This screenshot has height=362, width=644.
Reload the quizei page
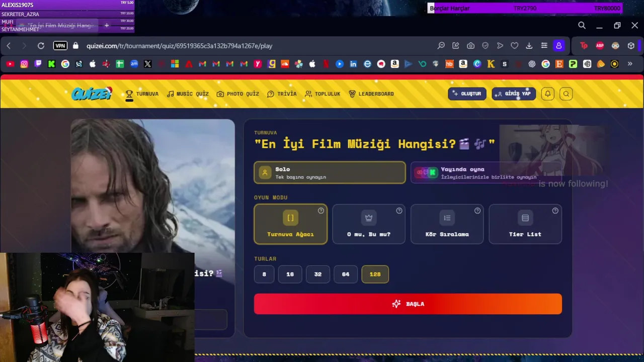41,46
